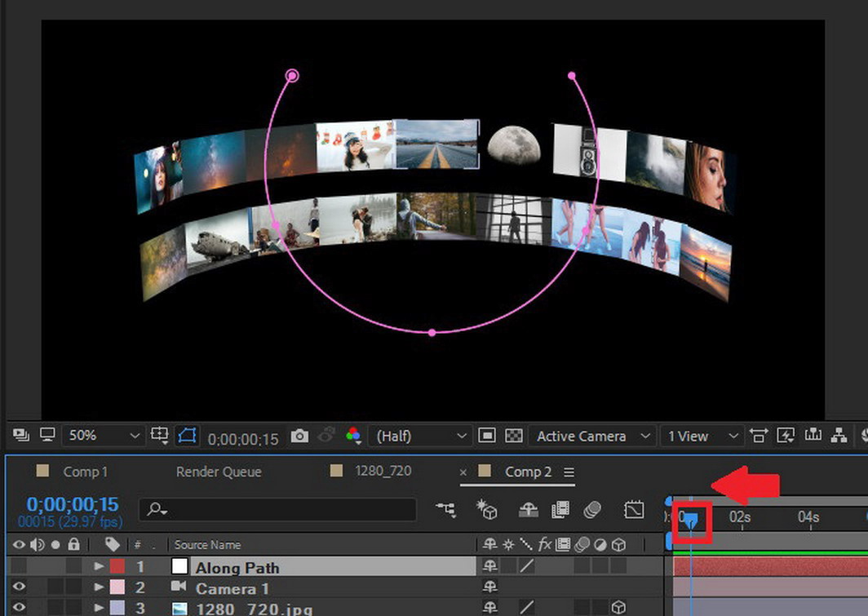Toggle the transparency grid

[514, 437]
